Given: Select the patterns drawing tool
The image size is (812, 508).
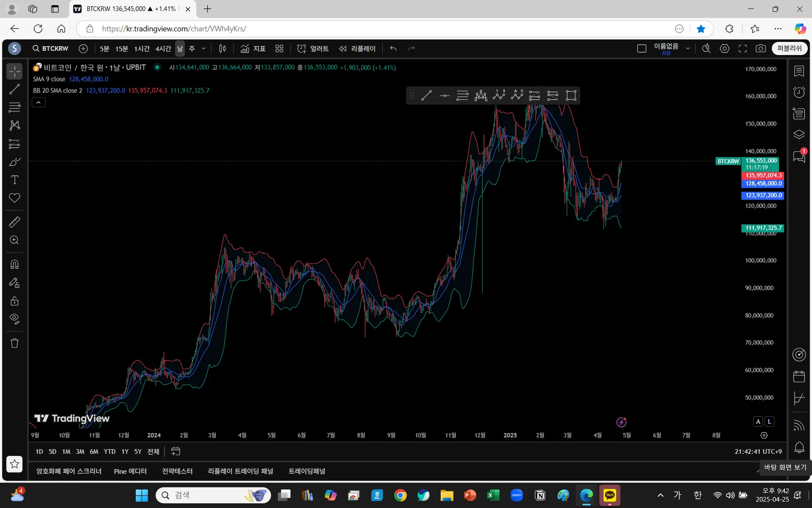Looking at the screenshot, I should (15, 125).
